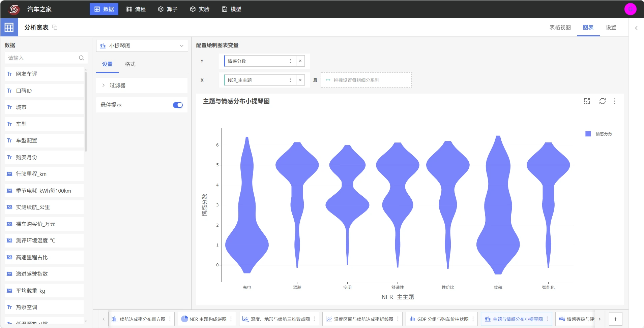
Task: Expand the 过滤器 section
Action: (142, 85)
